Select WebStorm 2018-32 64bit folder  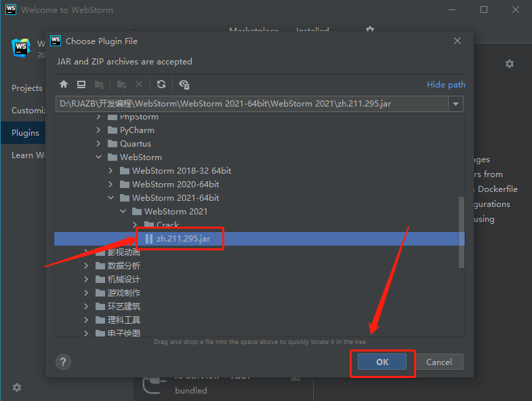259,170
